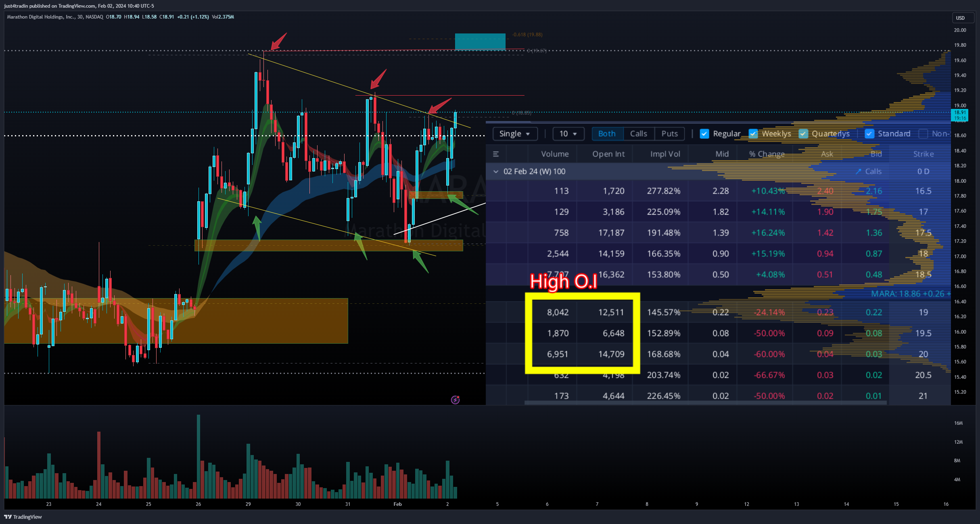This screenshot has height=524, width=980.
Task: Click the 226.45% implied volatility cell
Action: click(x=664, y=396)
